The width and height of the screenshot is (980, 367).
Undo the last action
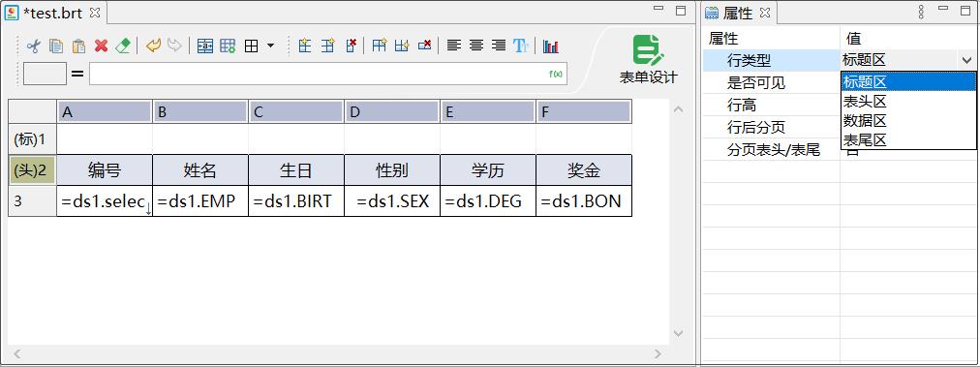click(153, 46)
